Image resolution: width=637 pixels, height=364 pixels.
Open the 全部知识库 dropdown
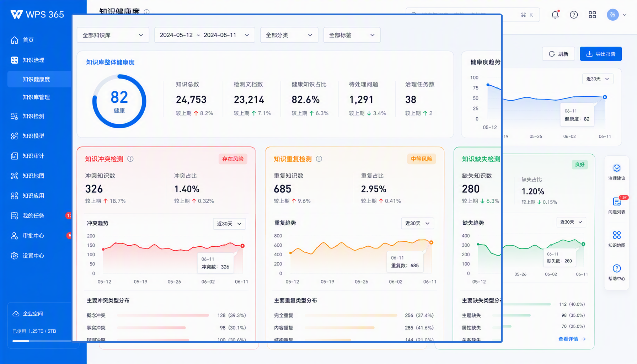click(x=113, y=35)
